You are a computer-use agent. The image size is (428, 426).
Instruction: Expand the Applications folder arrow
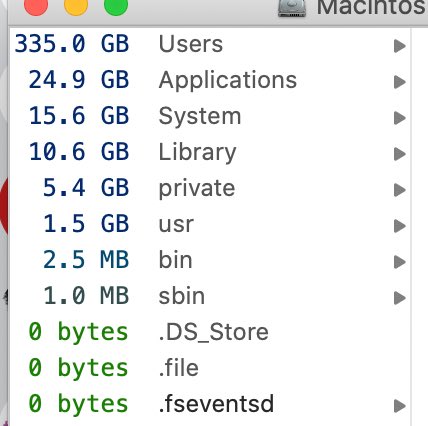pos(399,82)
